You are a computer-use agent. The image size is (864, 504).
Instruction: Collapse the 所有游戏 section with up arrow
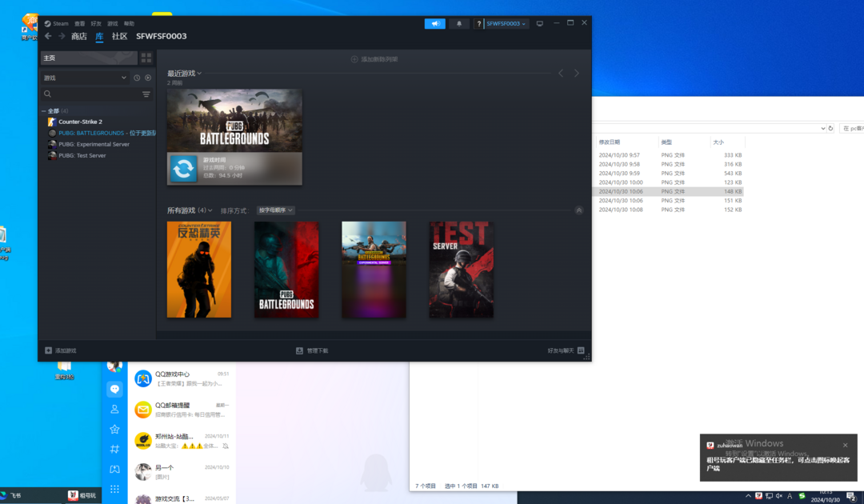point(578,210)
